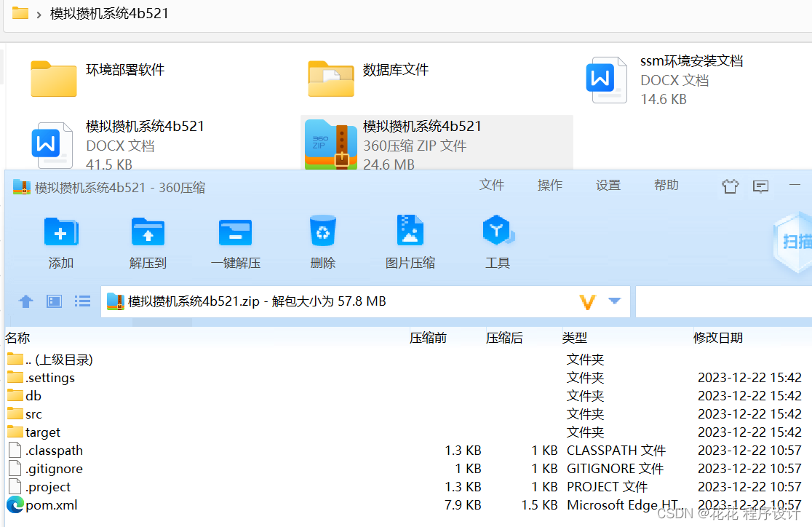Switch to icon view mode in 360压缩
The height and width of the screenshot is (527, 812).
pyautogui.click(x=55, y=301)
